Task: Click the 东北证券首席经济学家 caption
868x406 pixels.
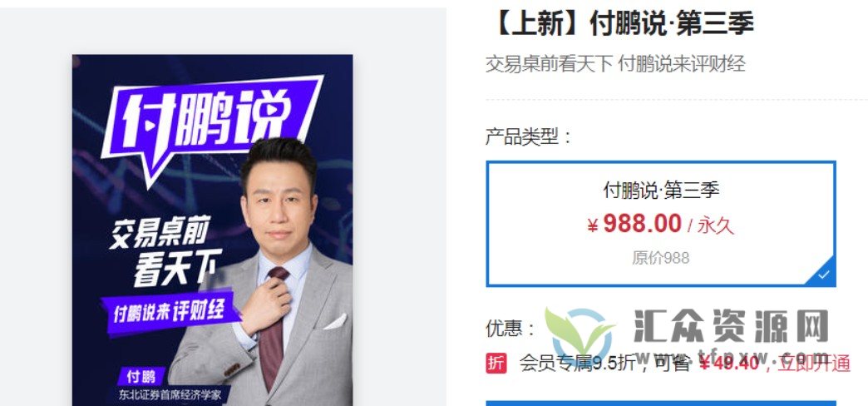Action: pyautogui.click(x=170, y=395)
